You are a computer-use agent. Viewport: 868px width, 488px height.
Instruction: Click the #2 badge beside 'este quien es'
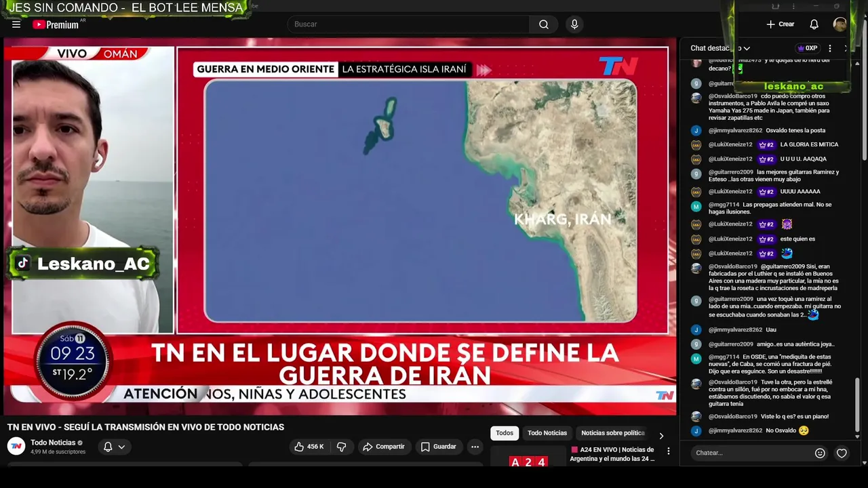pos(767,239)
